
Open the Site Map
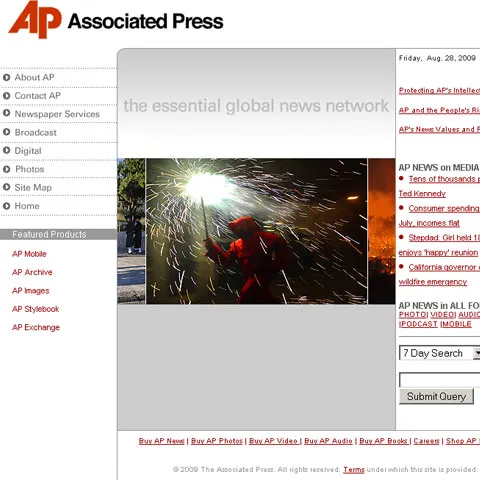33,187
